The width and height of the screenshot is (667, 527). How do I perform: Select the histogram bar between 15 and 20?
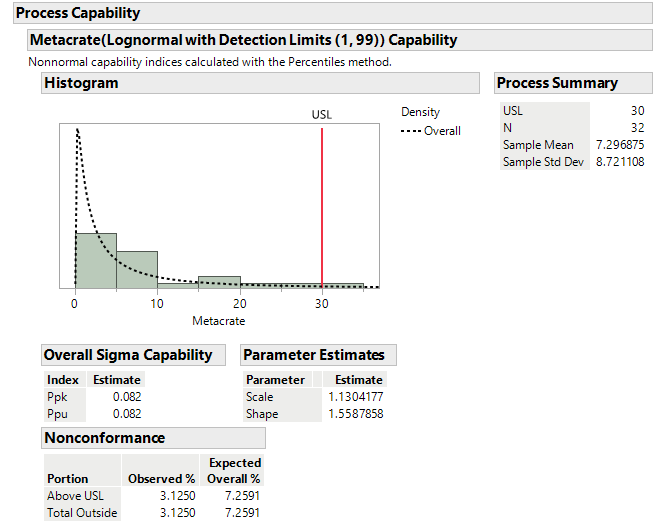click(x=219, y=281)
